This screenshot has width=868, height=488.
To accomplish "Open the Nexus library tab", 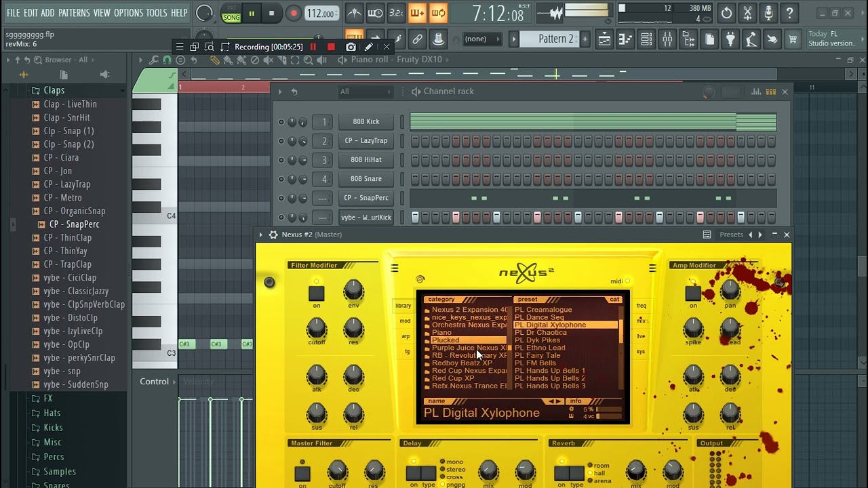I will tap(403, 306).
